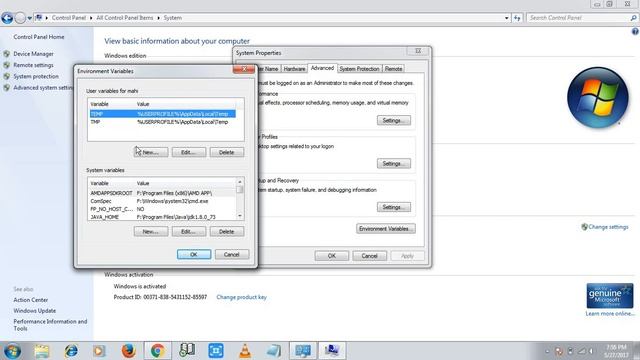Viewport: 640px width, 360px height.
Task: Click New under System variables
Action: pos(151,231)
